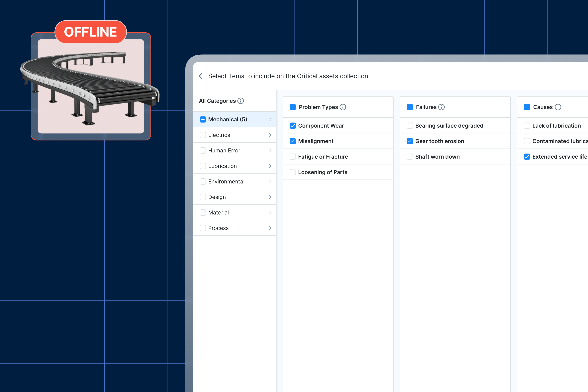Open the Problem Types info icon
The image size is (588, 392).
coord(343,107)
